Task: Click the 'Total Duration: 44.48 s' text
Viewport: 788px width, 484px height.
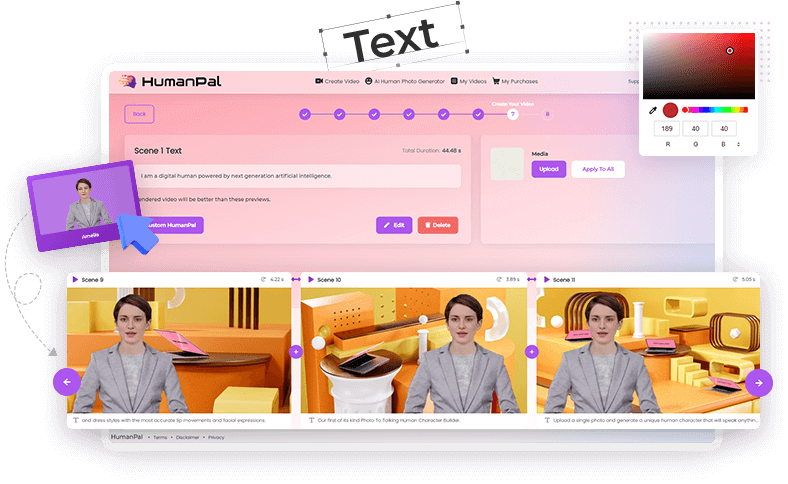Action: (431, 150)
